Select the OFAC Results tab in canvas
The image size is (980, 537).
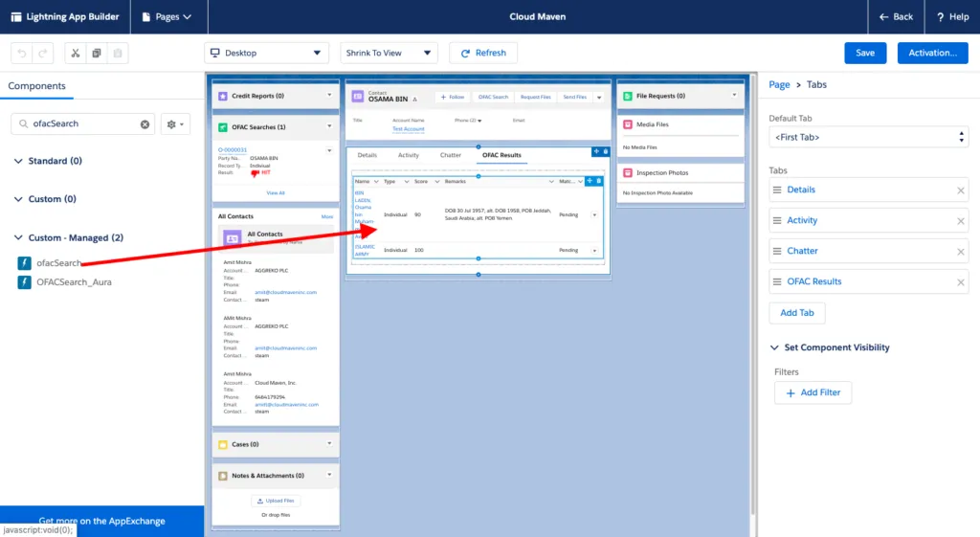click(501, 155)
